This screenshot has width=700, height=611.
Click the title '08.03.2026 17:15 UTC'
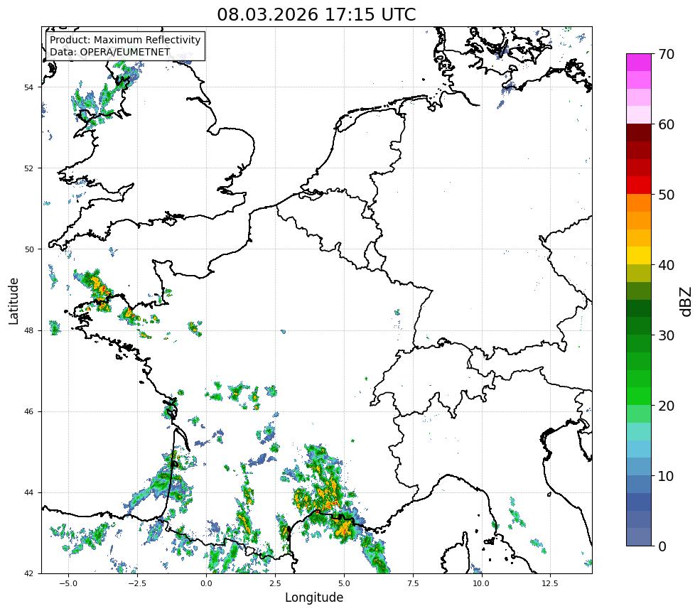point(316,14)
